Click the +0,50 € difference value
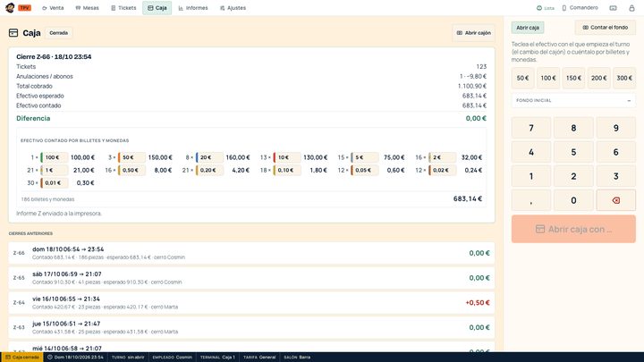The width and height of the screenshot is (644, 362). 478,302
